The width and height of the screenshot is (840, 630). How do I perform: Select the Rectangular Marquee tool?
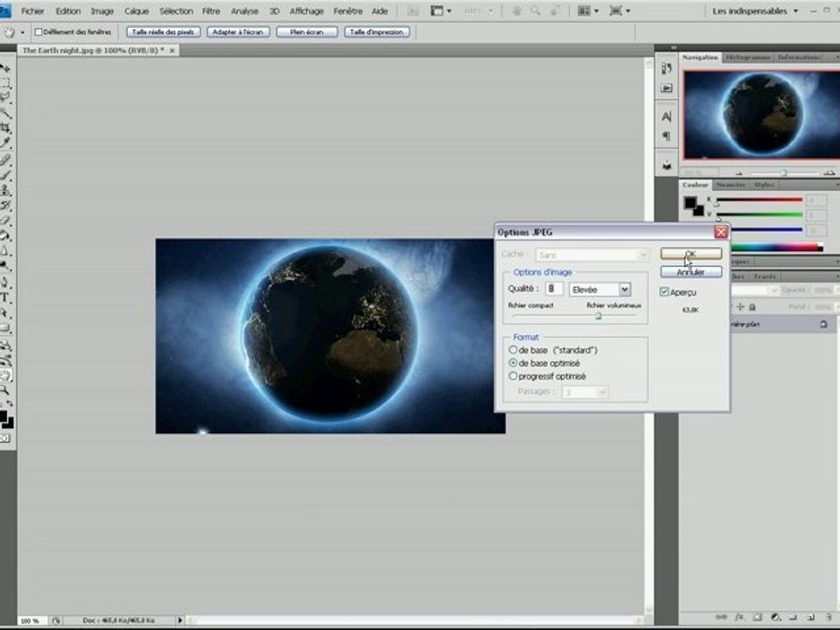pos(5,83)
